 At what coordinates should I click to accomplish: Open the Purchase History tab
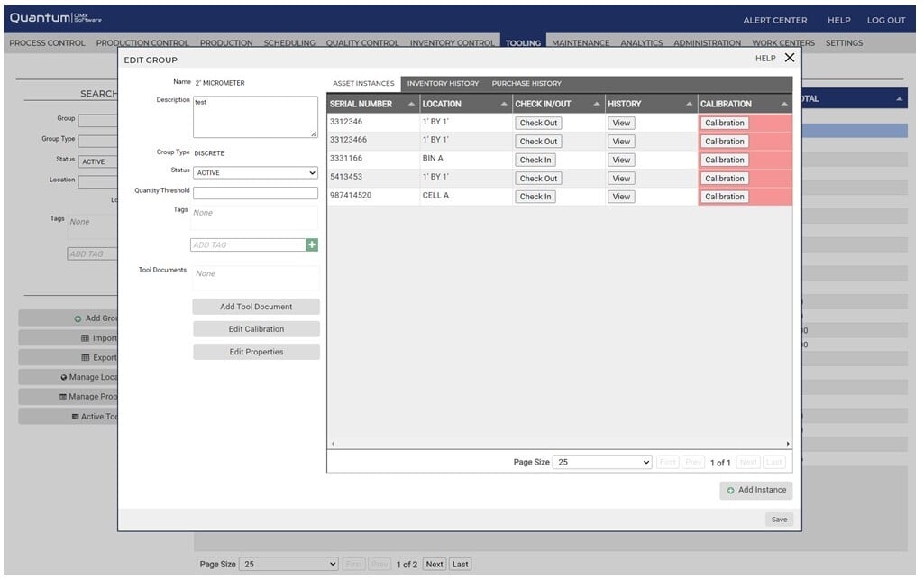(x=526, y=83)
